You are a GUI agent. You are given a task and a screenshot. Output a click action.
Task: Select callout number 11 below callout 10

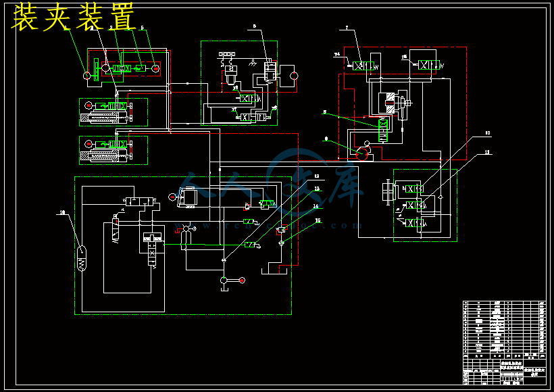click(x=488, y=152)
